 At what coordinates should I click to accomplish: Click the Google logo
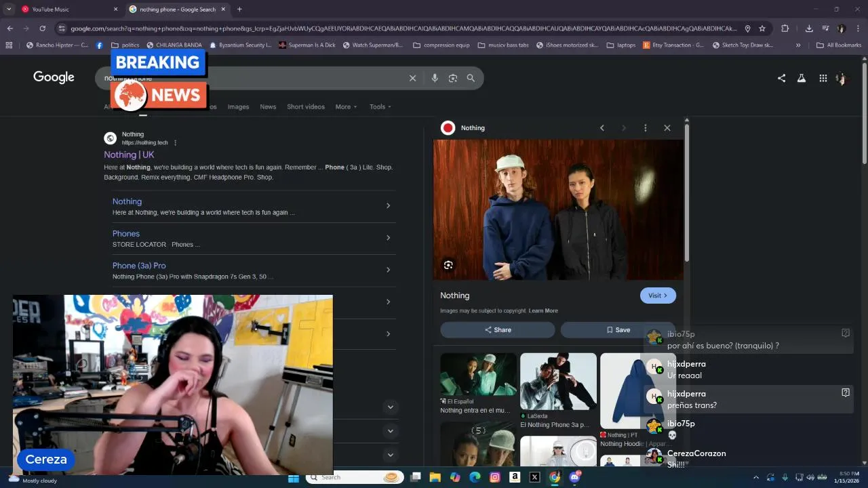coord(54,77)
